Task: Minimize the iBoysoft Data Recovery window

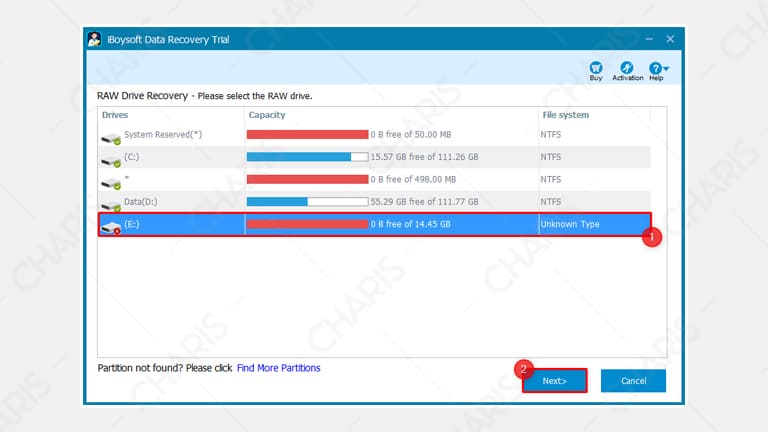Action: pyautogui.click(x=649, y=39)
